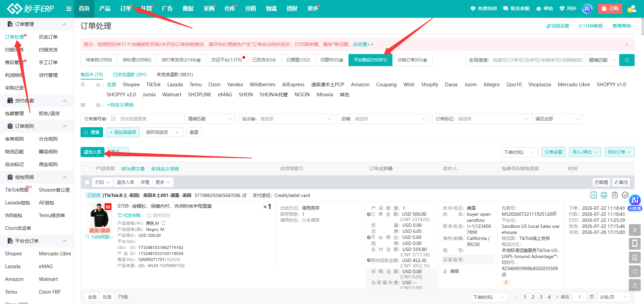Focus the 全局搜索 global search input
This screenshot has width=644, height=304.
pyautogui.click(x=537, y=60)
